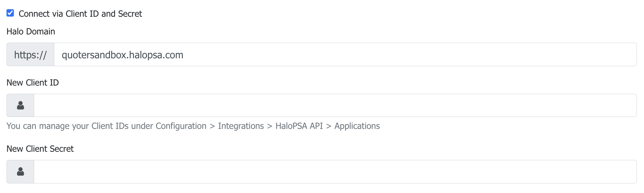The height and width of the screenshot is (193, 644).
Task: Click the arrow between Integrations and HaloPSA API
Action: coord(270,126)
